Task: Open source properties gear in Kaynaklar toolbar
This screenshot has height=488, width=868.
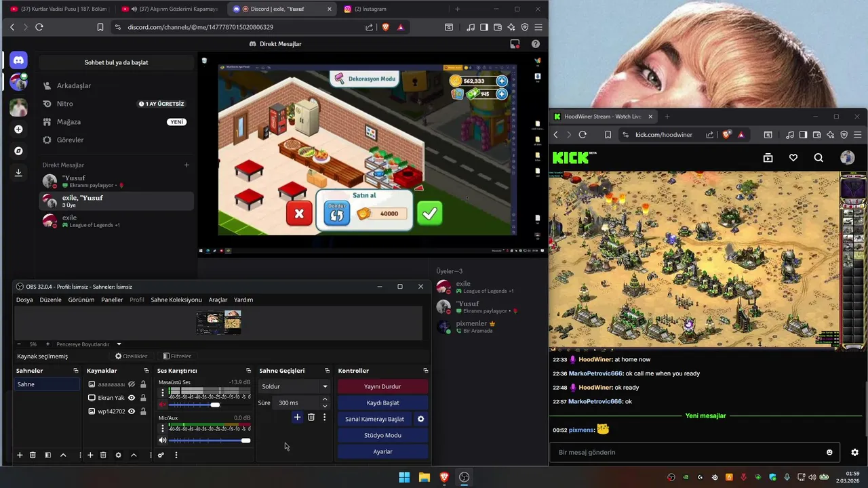Action: (x=118, y=455)
